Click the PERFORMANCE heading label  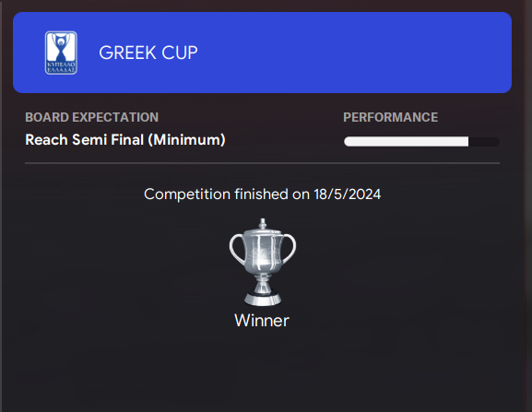click(x=391, y=117)
